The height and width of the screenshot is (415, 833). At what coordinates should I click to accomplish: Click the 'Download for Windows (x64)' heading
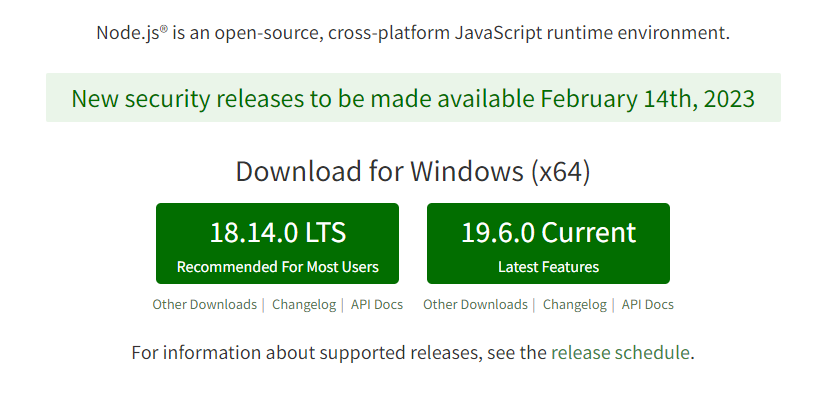point(413,171)
